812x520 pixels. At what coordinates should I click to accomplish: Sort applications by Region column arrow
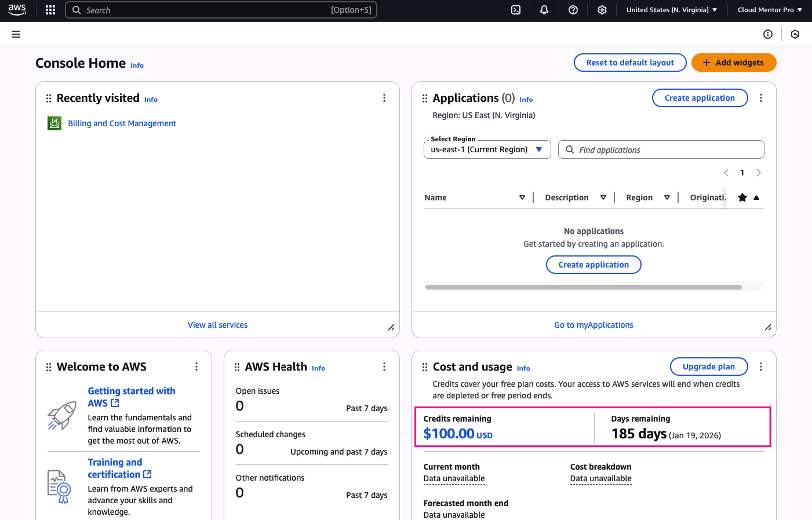click(667, 197)
